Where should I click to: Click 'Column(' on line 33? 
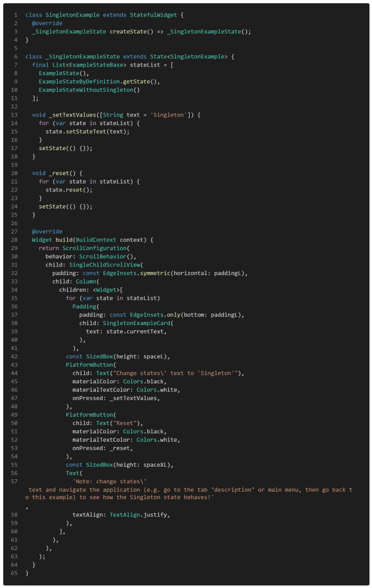click(x=88, y=281)
